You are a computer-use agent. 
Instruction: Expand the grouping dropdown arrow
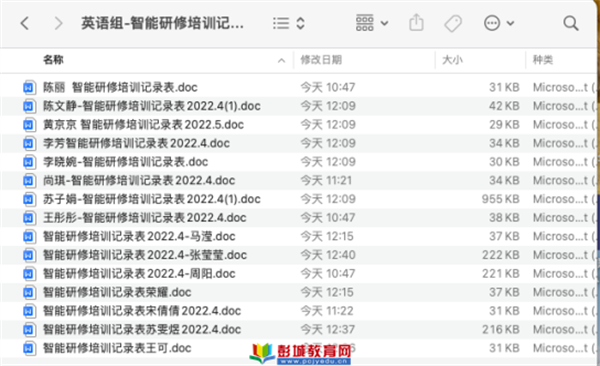(385, 23)
